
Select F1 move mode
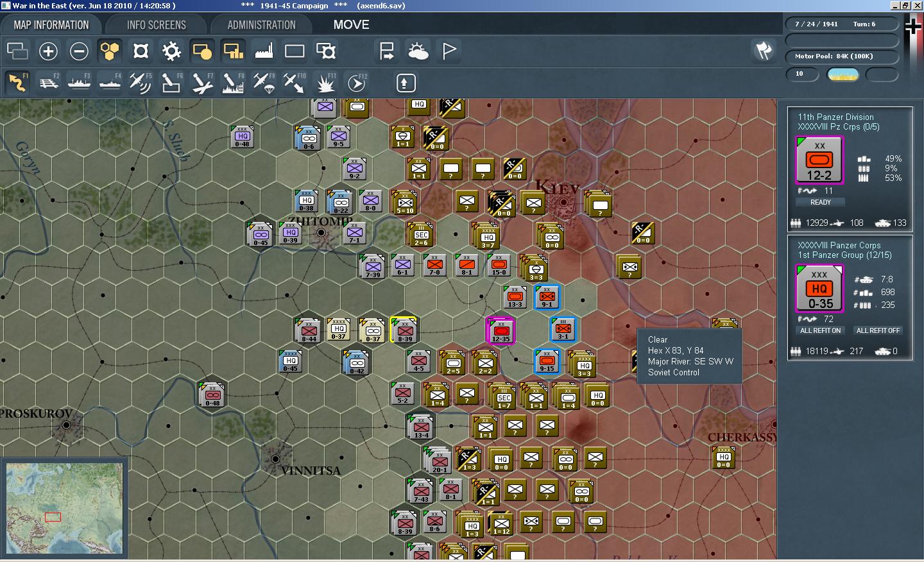click(17, 83)
